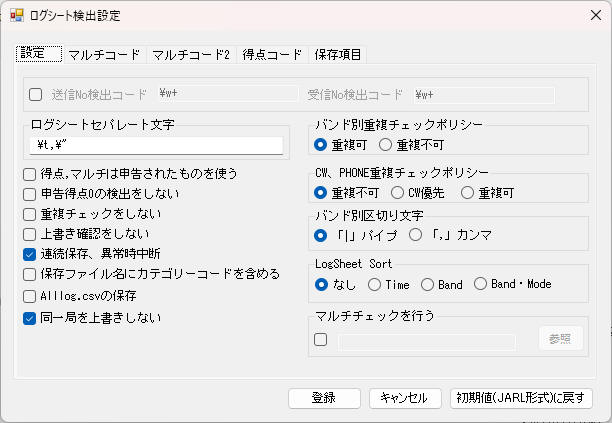This screenshot has width=612, height=423.
Task: Enable 送信No検出コード checkbox
Action: coord(36,94)
